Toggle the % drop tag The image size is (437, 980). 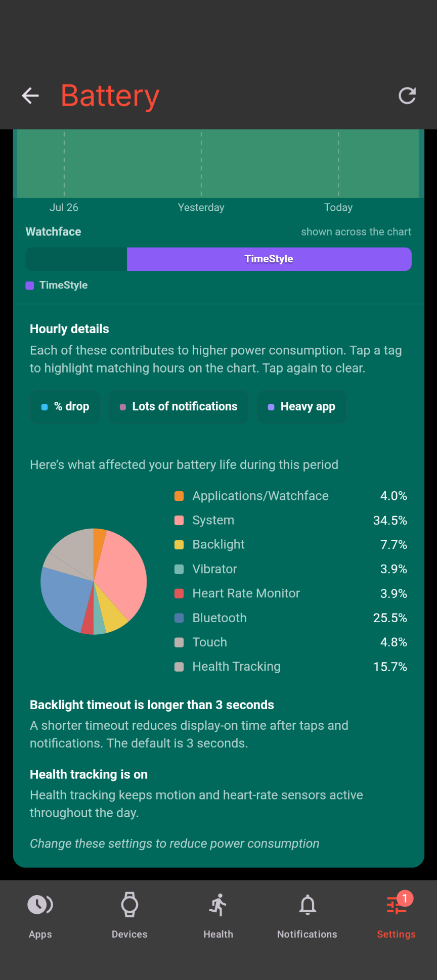(65, 407)
